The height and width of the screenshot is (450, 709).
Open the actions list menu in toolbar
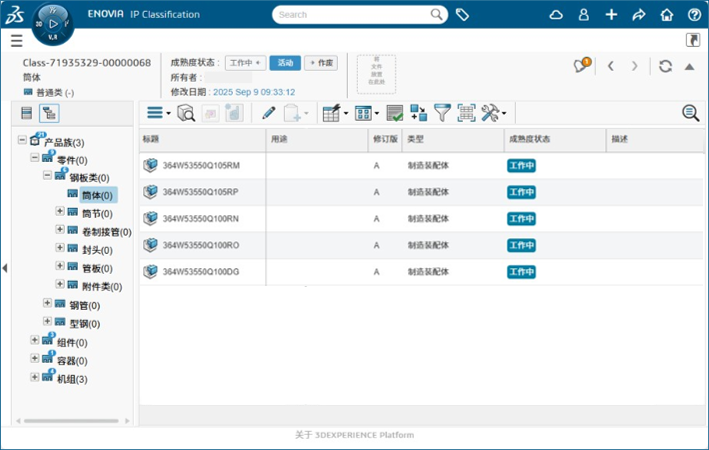point(155,113)
